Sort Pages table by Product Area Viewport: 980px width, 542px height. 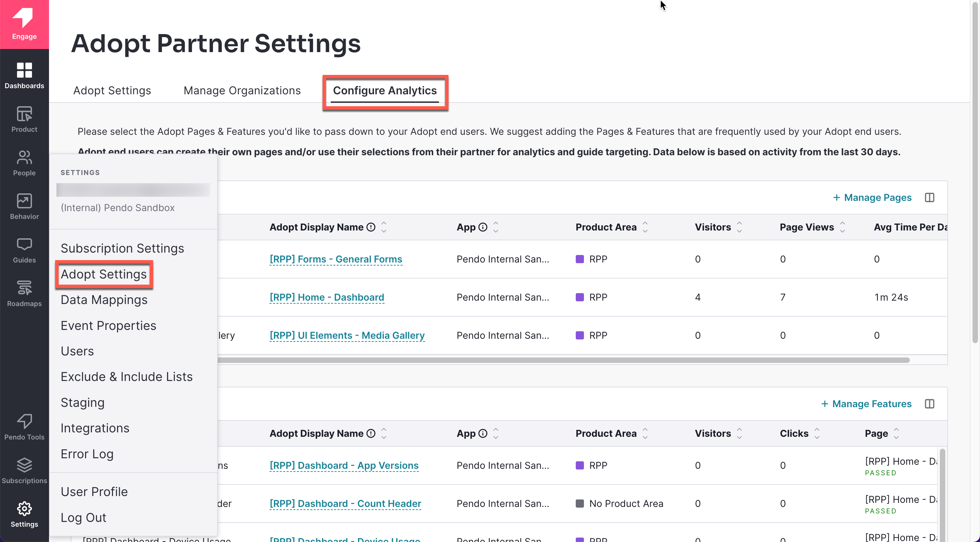[x=645, y=227]
